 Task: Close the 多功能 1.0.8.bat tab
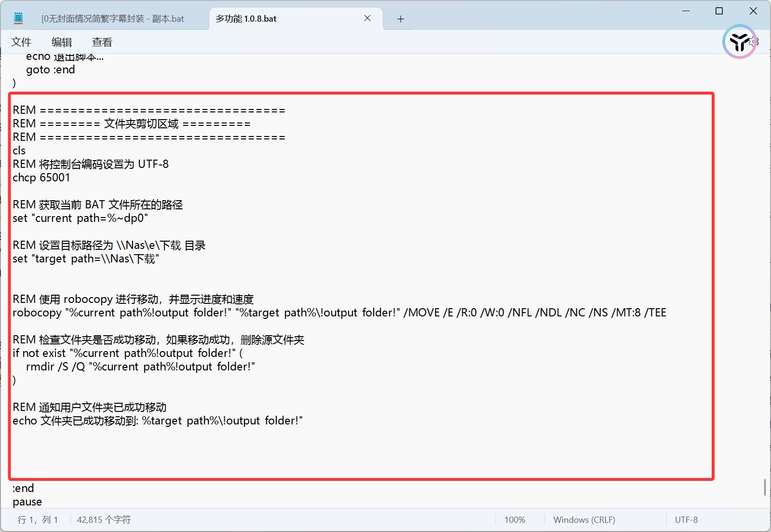(x=367, y=18)
